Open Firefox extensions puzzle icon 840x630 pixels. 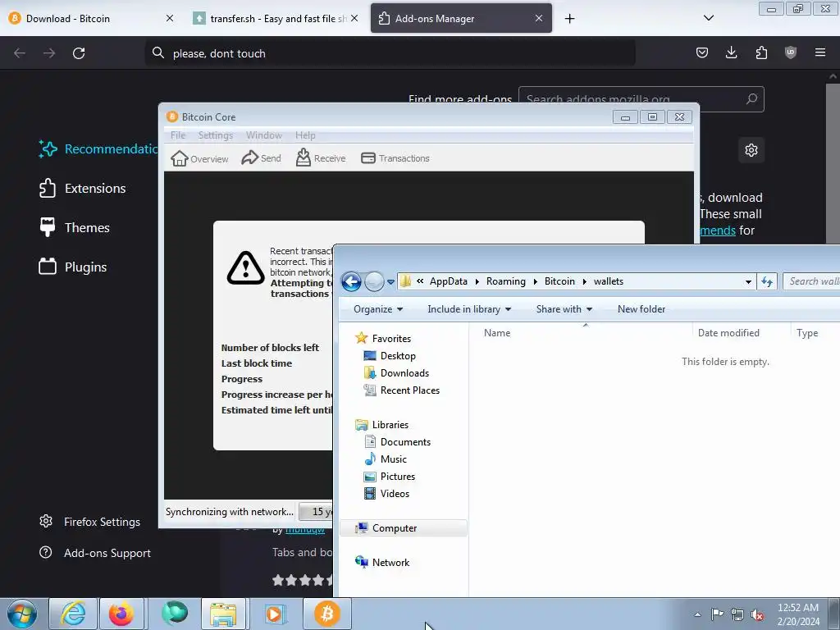(761, 52)
